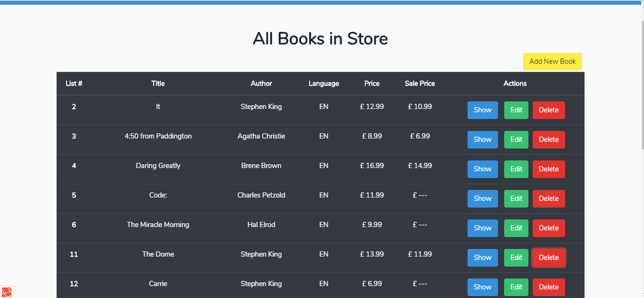Show the 4:50 from Paddington book
This screenshot has height=298, width=644.
tap(482, 139)
